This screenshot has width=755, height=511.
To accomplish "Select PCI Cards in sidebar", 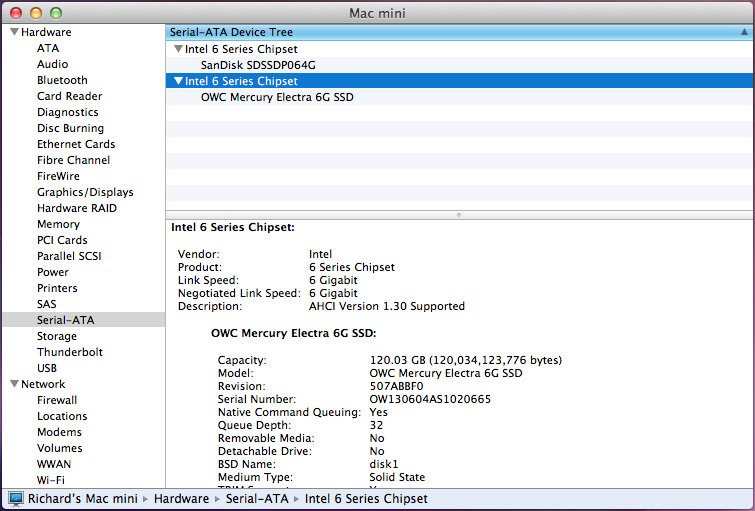I will (62, 240).
